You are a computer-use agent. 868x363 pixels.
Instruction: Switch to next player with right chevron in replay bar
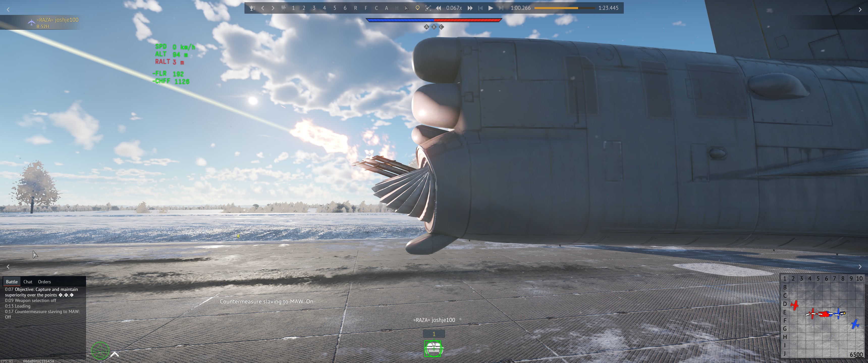[x=273, y=8]
